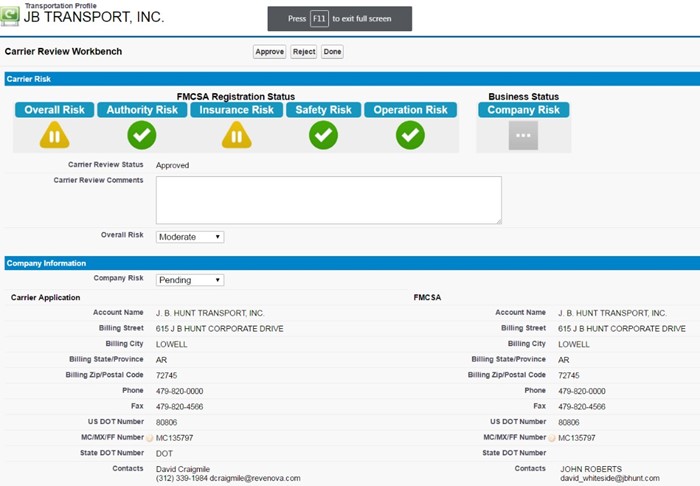700x486 pixels.
Task: Click the State DOT Number value DOT
Action: (x=164, y=454)
